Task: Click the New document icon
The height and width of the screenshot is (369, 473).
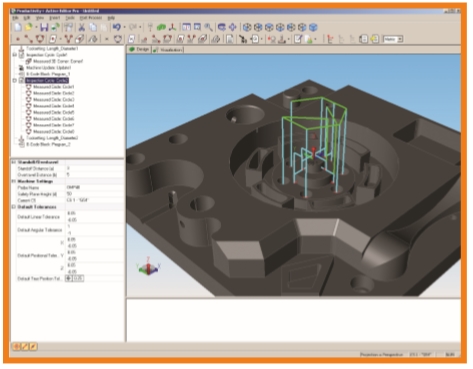Action: (17, 27)
